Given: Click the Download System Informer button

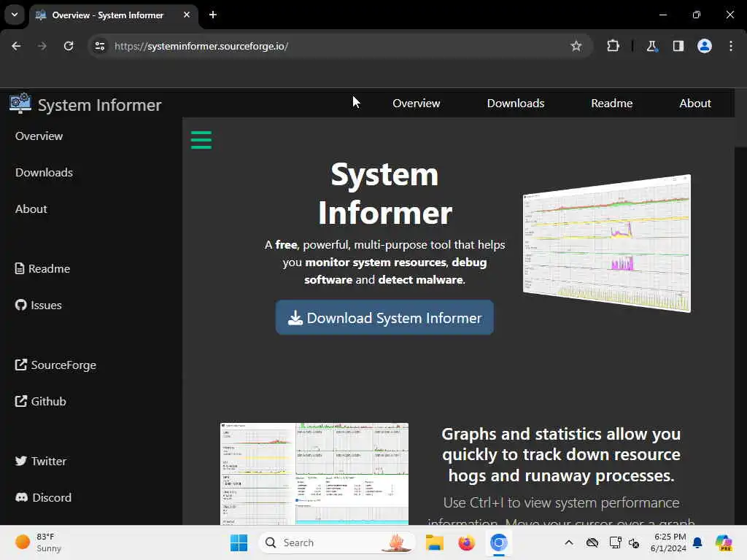Looking at the screenshot, I should [384, 318].
